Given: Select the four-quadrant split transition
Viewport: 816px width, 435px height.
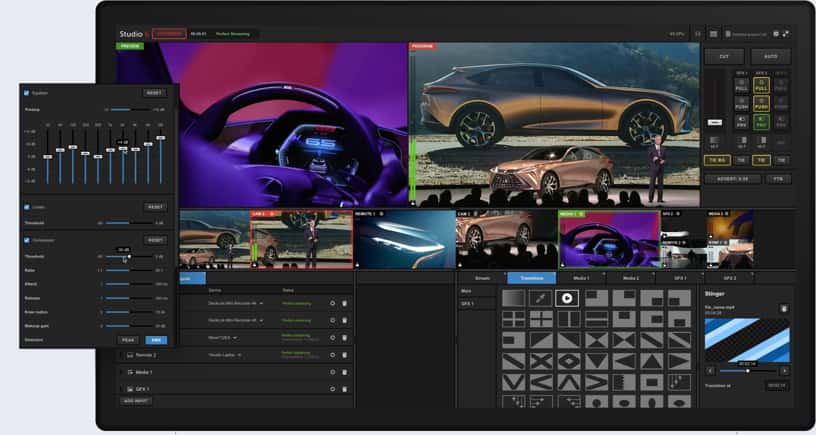Looking at the screenshot, I should [513, 319].
